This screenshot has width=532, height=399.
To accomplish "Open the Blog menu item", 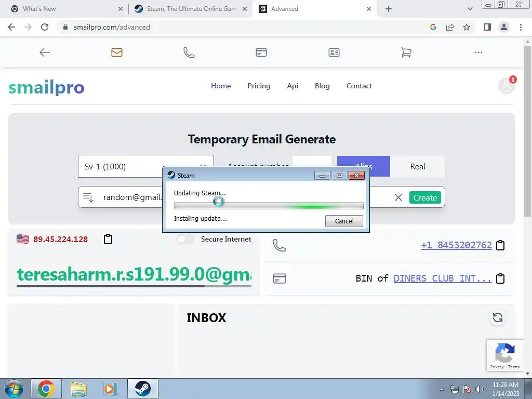I will (x=322, y=86).
